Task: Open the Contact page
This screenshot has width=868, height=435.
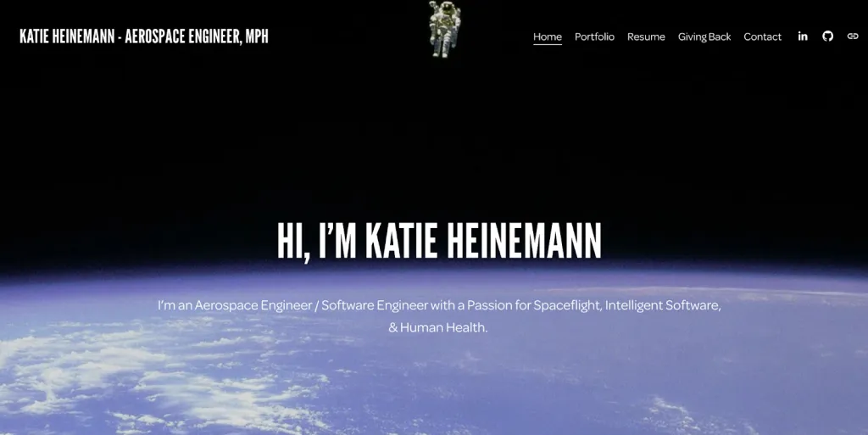Action: pyautogui.click(x=762, y=36)
